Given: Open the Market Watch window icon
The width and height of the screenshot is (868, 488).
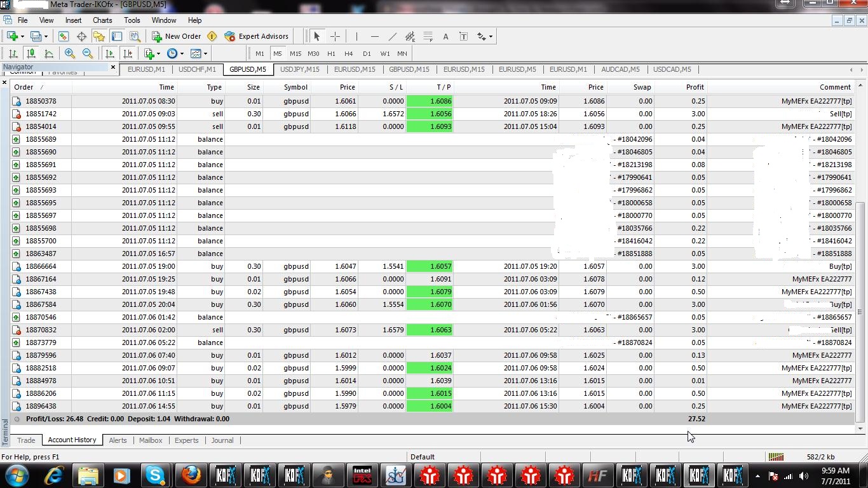Looking at the screenshot, I should point(63,36).
